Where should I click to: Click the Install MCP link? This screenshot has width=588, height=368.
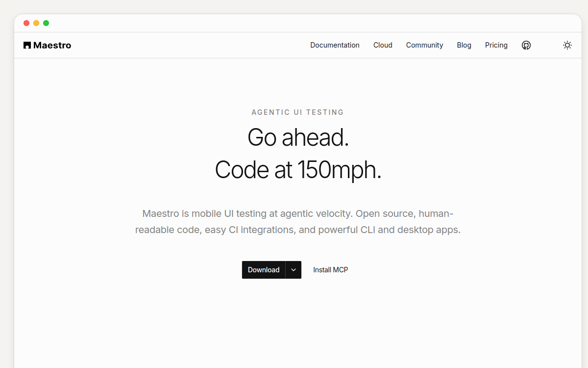tap(331, 270)
